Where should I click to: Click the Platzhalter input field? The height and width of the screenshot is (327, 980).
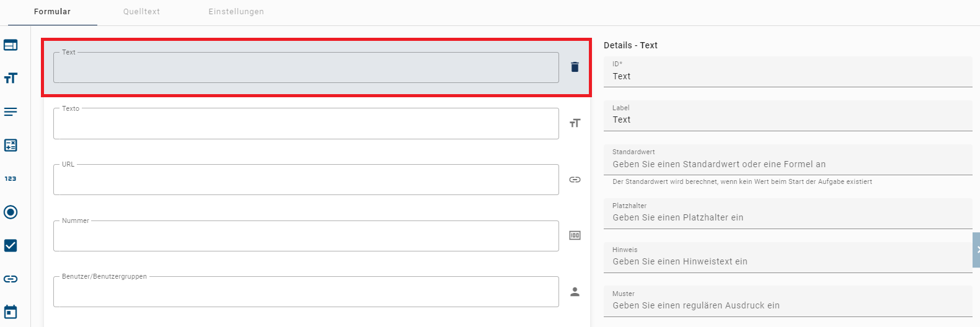pos(787,217)
